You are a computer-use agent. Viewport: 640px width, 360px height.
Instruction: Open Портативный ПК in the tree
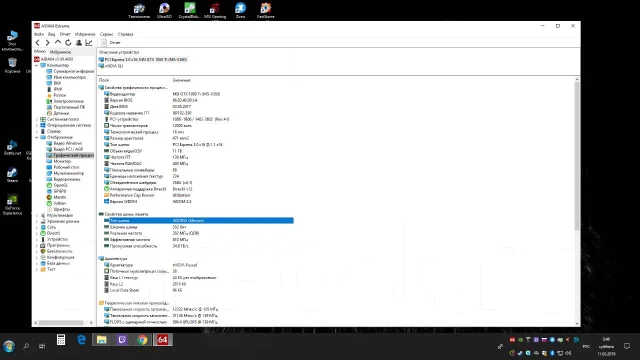point(66,107)
